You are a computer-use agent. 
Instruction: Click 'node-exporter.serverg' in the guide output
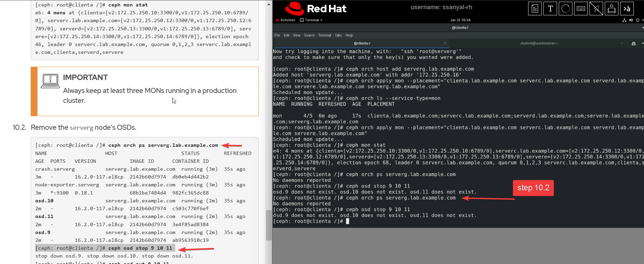click(67, 185)
